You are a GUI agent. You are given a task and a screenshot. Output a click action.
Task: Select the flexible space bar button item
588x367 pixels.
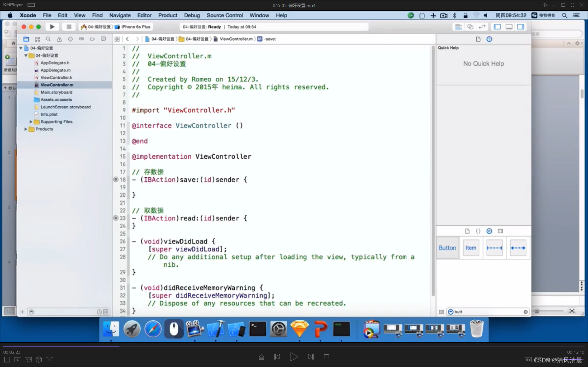point(518,248)
